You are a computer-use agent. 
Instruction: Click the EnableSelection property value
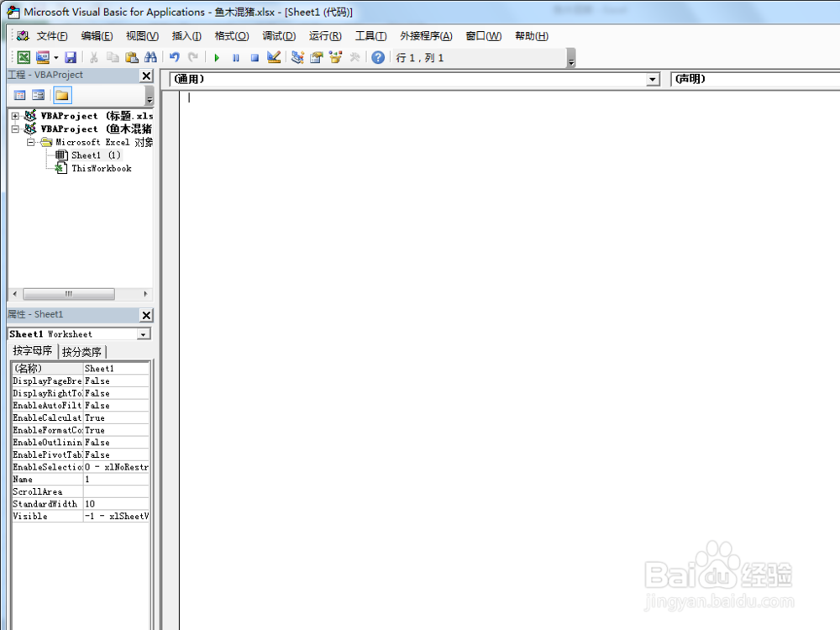coord(116,467)
